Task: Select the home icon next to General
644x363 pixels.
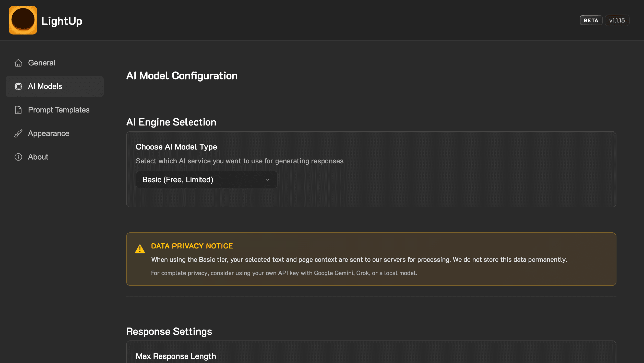Action: [18, 63]
